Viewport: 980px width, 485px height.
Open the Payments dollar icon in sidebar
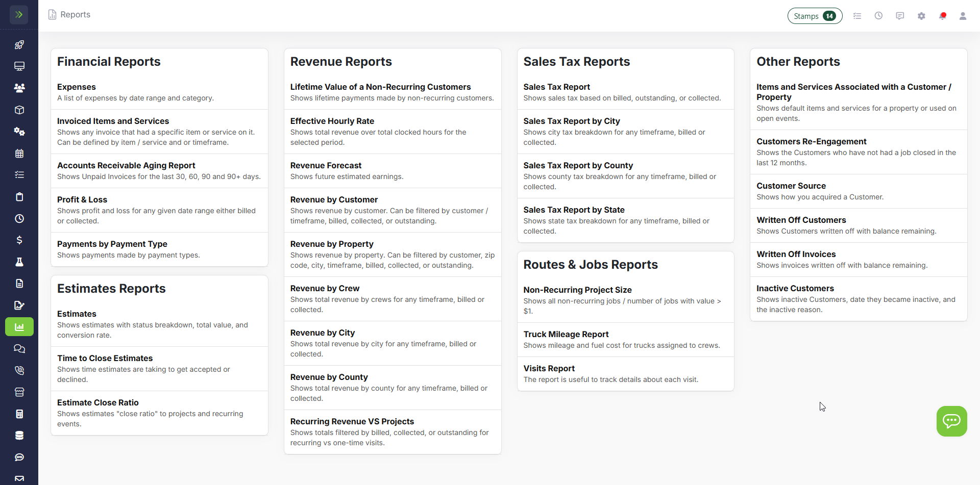(x=19, y=240)
